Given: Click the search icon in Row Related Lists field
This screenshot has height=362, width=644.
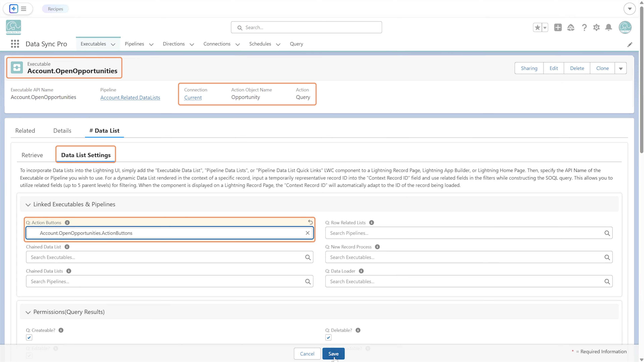Looking at the screenshot, I should click(607, 233).
